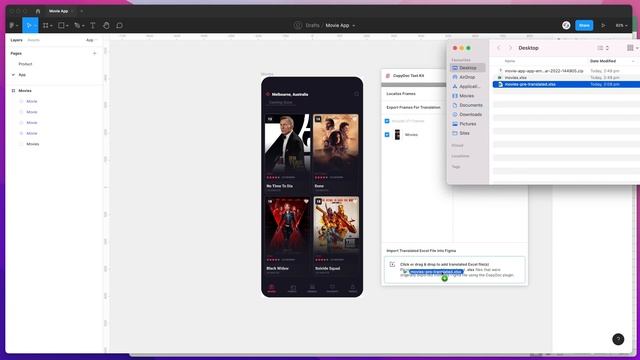Open Movies folder in Finder sidebar
Image resolution: width=640 pixels, height=360 pixels.
(x=467, y=96)
